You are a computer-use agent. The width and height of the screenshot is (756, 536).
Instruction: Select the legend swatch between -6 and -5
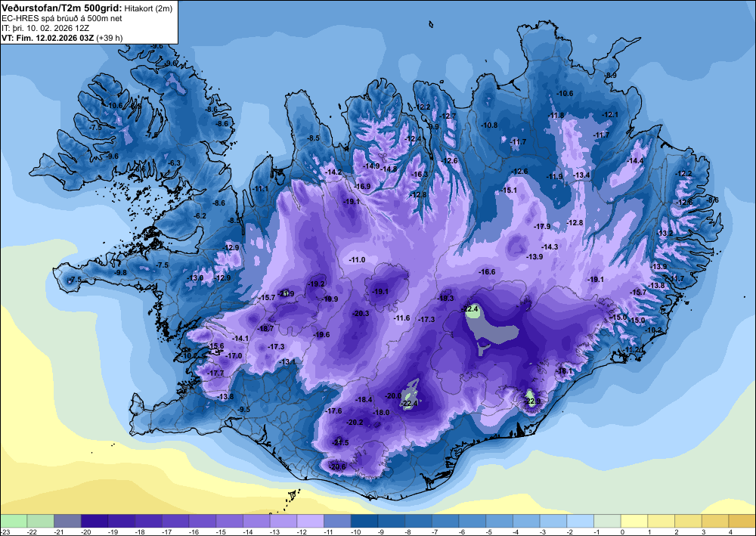[x=472, y=521]
